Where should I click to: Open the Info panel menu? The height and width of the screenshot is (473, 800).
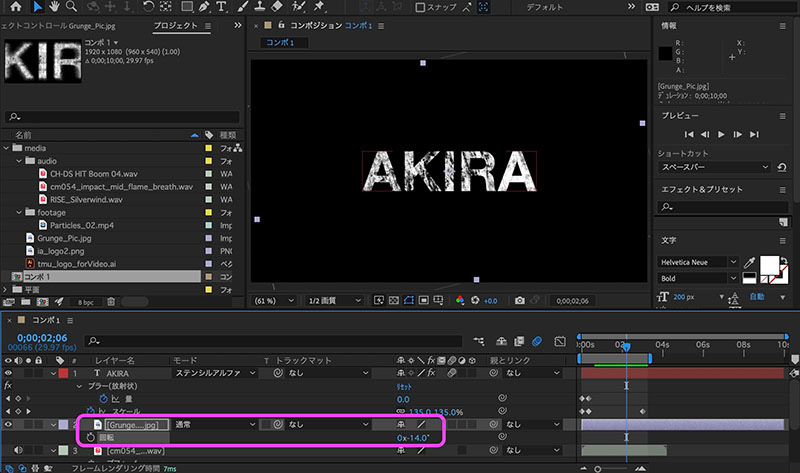coord(783,26)
